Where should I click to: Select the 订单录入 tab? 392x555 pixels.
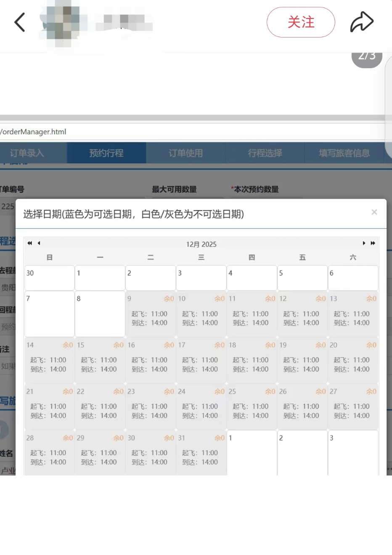click(x=27, y=153)
